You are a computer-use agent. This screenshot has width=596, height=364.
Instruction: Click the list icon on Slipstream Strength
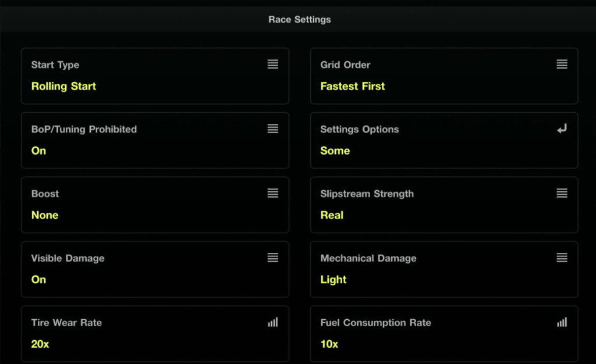click(x=562, y=194)
